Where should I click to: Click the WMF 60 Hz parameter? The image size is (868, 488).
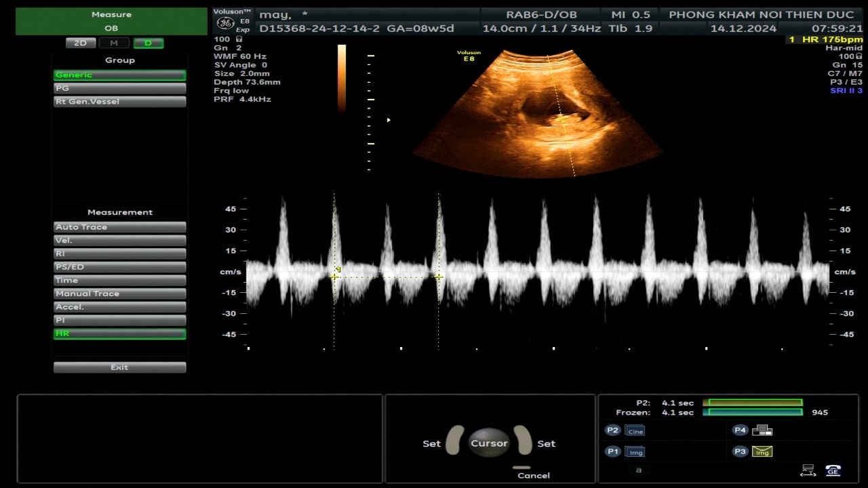(x=240, y=56)
